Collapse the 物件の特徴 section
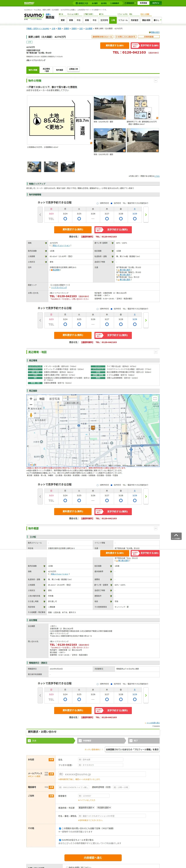The height and width of the screenshot is (868, 186). pos(156,81)
